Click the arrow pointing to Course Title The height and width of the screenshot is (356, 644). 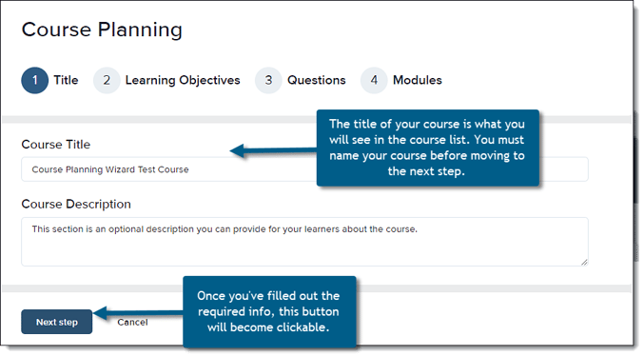[x=273, y=150]
